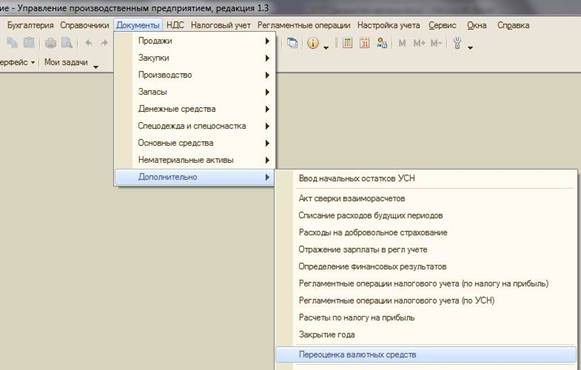581x370 pixels.
Task: Click the user with lock icon
Action: click(x=382, y=43)
